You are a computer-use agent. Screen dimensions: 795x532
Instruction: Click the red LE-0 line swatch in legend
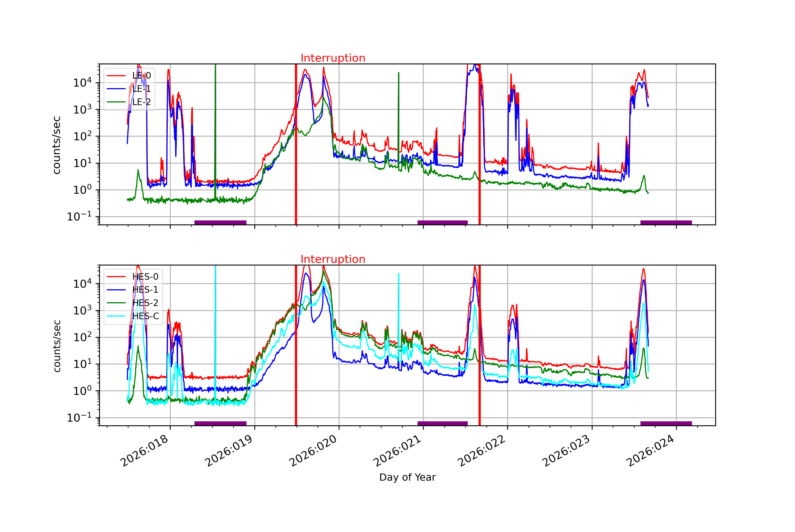[116, 75]
